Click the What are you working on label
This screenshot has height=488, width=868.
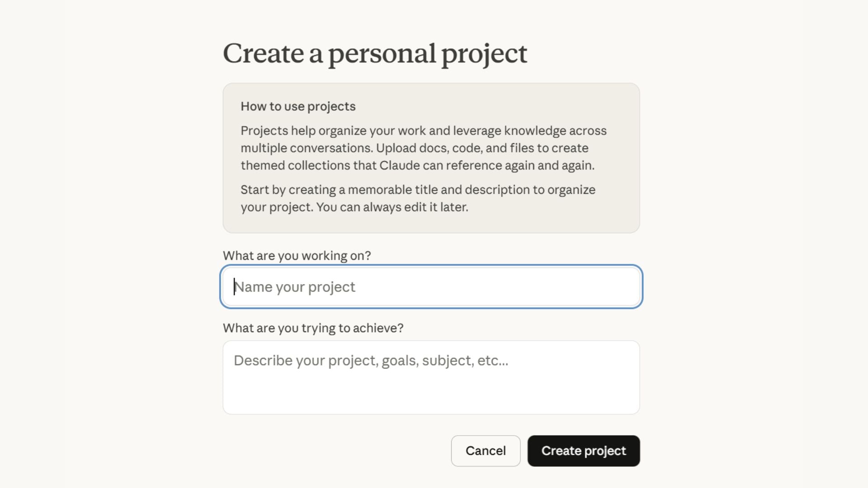297,255
